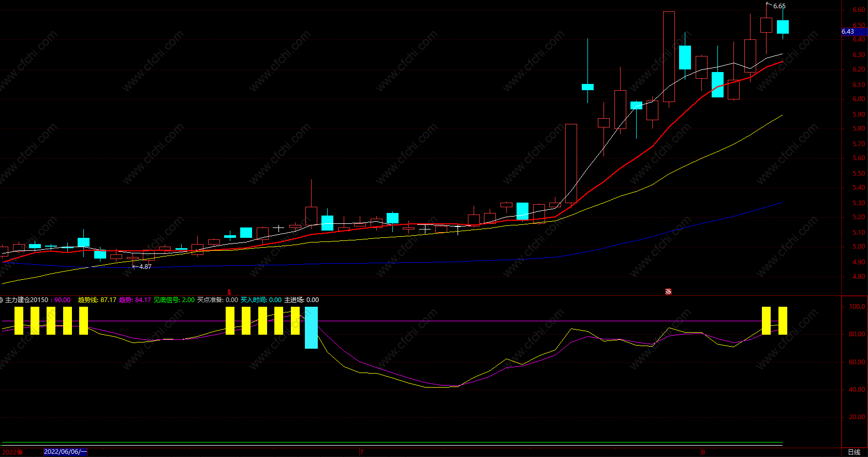Click the tall red candle reaching 6.60

point(669,56)
